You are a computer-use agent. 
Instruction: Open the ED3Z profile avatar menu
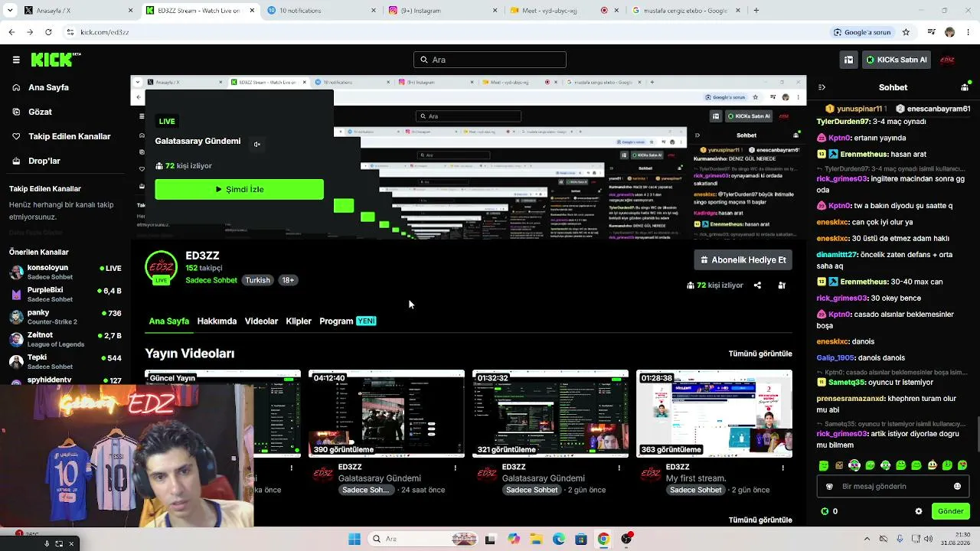[947, 60]
